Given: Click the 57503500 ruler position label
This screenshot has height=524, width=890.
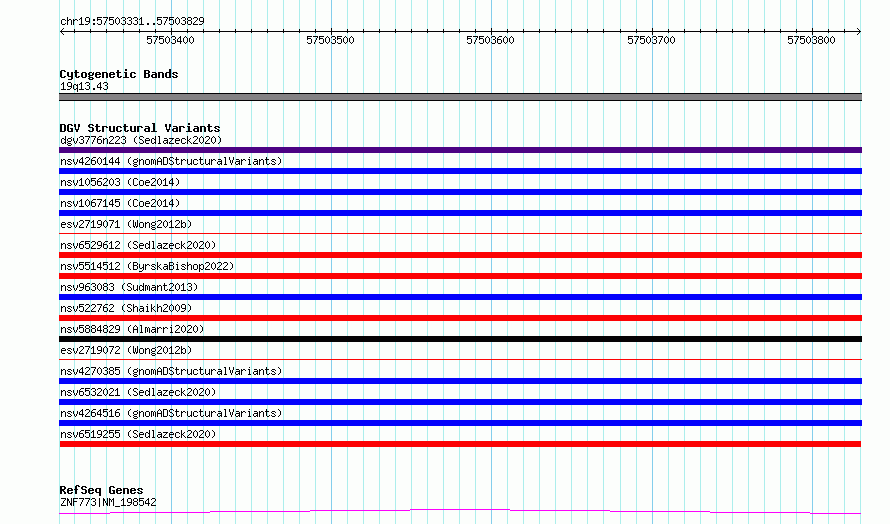Looking at the screenshot, I should [330, 40].
